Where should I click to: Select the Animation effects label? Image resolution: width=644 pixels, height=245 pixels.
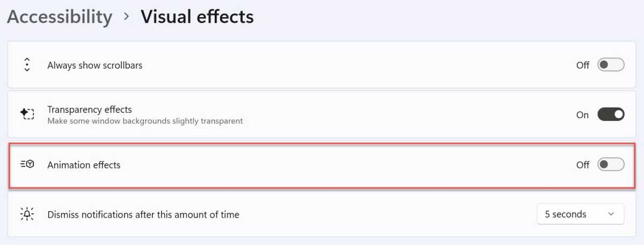[84, 165]
